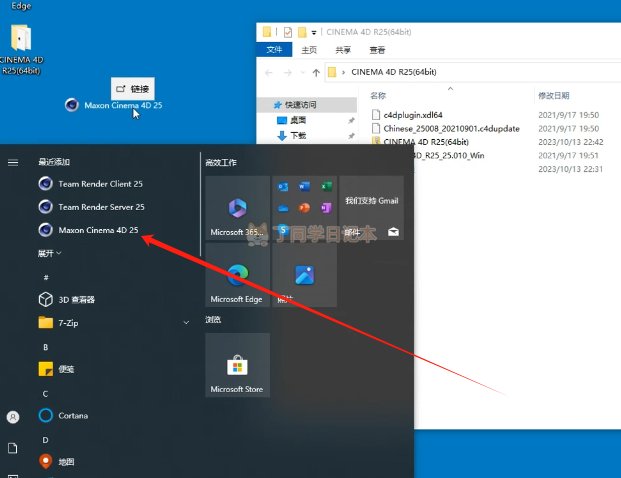Image resolution: width=621 pixels, height=478 pixels.
Task: Open the 文件 tab in File Explorer
Action: [x=274, y=50]
